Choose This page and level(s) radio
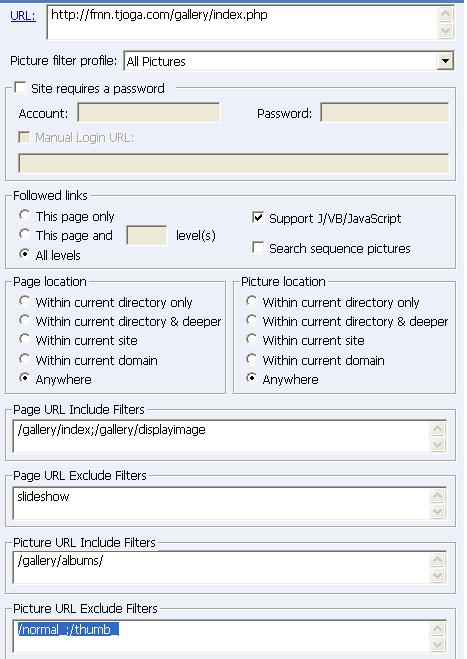 [24, 235]
